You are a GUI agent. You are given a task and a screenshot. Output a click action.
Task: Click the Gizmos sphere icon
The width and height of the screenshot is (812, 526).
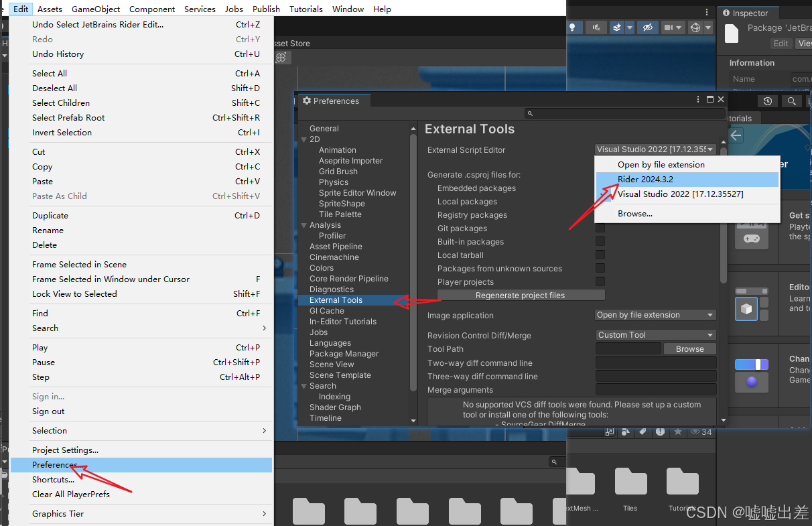(x=695, y=27)
